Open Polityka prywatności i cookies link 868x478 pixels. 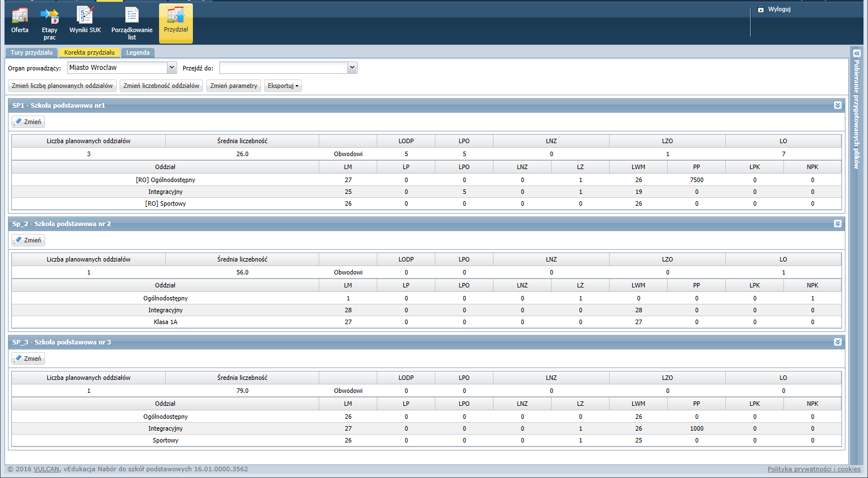click(x=814, y=469)
